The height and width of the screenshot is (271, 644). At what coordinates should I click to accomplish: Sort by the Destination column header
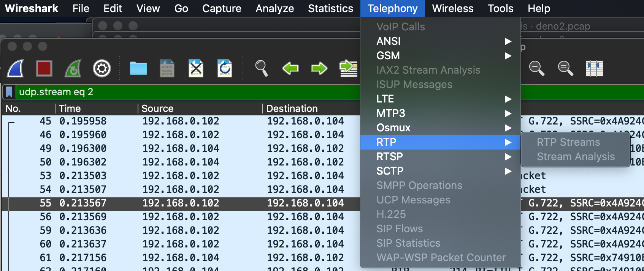pos(312,109)
